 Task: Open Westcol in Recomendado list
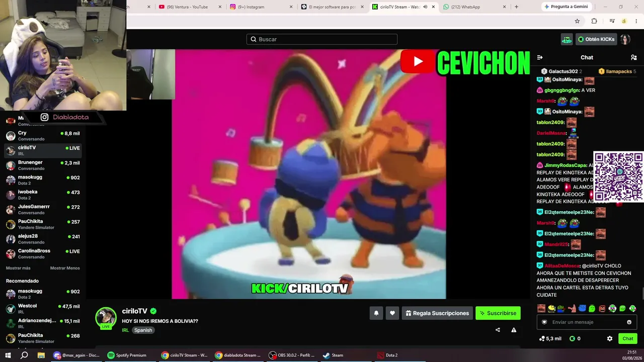(x=43, y=309)
